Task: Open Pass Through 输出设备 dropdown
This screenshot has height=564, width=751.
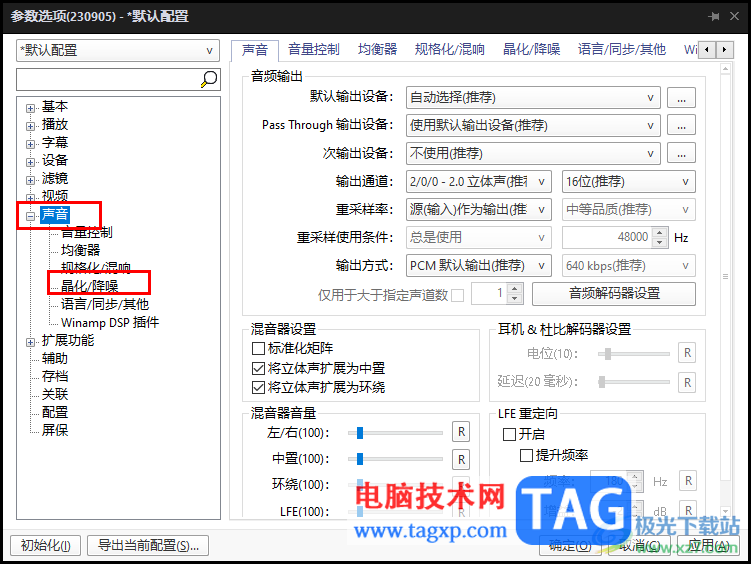Action: (x=533, y=125)
